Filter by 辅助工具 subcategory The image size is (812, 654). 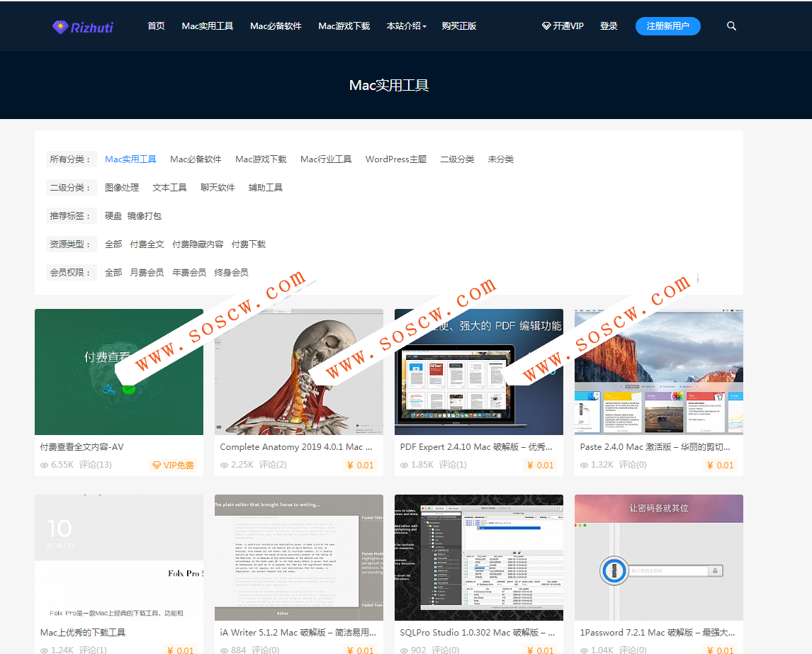[x=265, y=188]
